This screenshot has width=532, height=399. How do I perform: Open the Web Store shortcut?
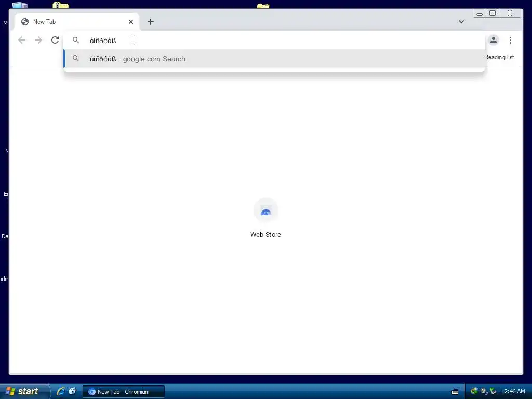tap(265, 218)
